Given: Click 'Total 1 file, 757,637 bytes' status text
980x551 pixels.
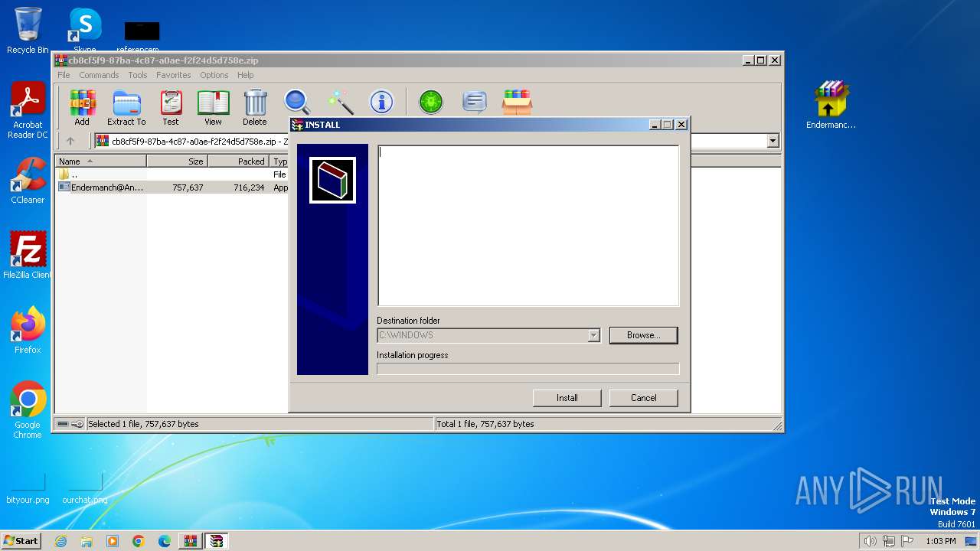Looking at the screenshot, I should [x=485, y=424].
